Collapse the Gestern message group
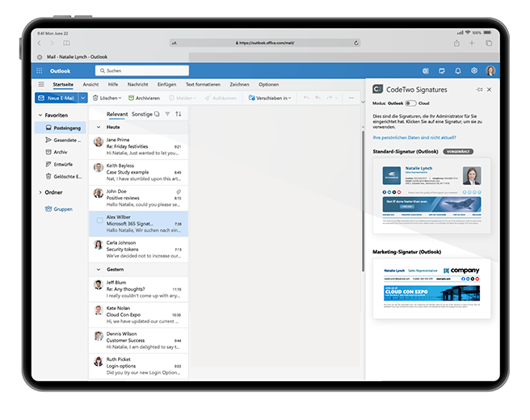This screenshot has height=420, width=530. (99, 270)
